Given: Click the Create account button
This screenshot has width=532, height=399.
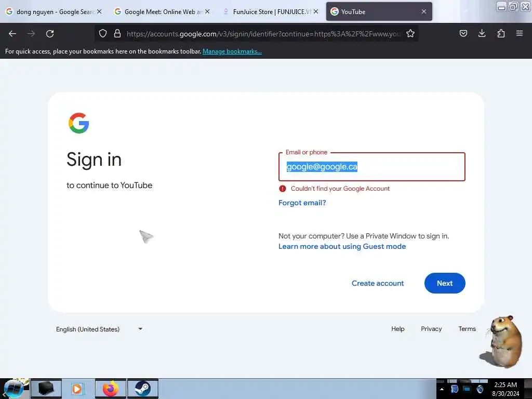Looking at the screenshot, I should click(378, 283).
